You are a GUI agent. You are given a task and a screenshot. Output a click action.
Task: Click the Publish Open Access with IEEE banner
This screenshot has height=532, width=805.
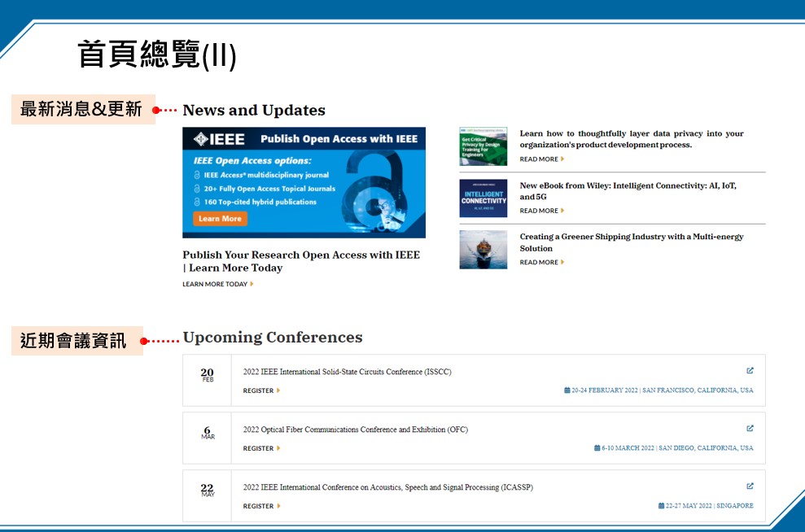(x=304, y=183)
